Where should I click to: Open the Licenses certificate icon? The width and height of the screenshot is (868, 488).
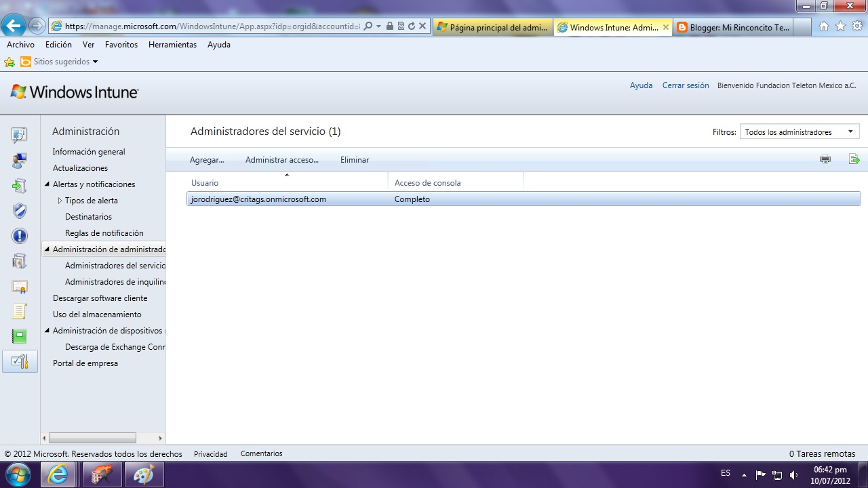pyautogui.click(x=20, y=287)
